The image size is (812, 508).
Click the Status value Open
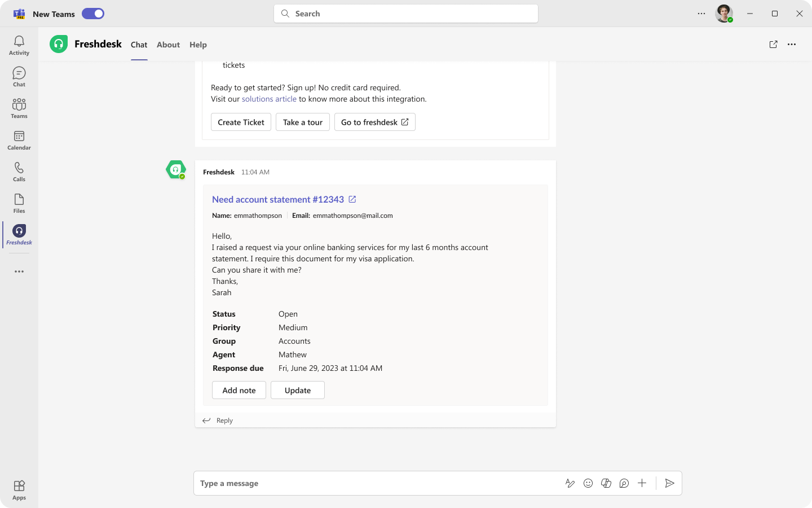pyautogui.click(x=288, y=314)
